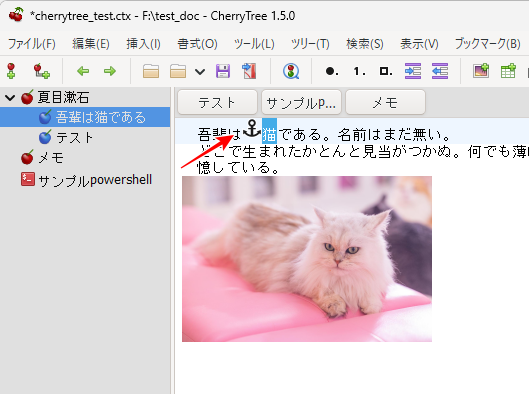Open the 表示(V) menu

(x=419, y=44)
